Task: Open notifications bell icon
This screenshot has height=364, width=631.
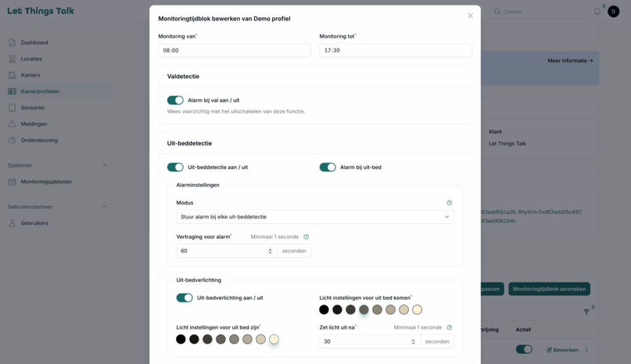Action: click(597, 12)
